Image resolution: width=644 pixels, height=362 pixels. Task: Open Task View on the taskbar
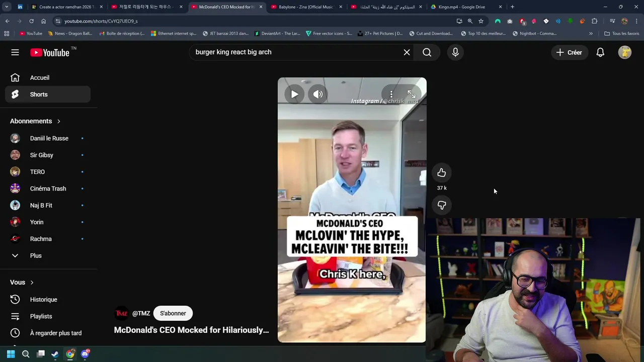41,354
